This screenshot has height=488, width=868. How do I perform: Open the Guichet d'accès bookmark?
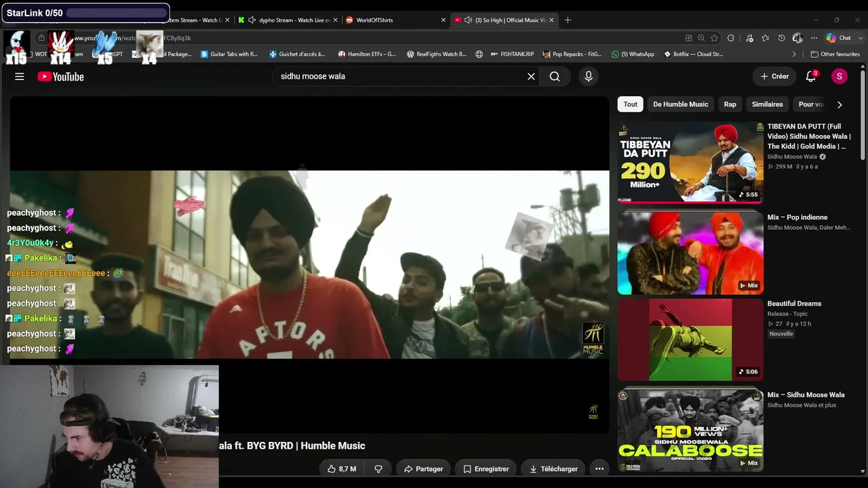coord(297,54)
